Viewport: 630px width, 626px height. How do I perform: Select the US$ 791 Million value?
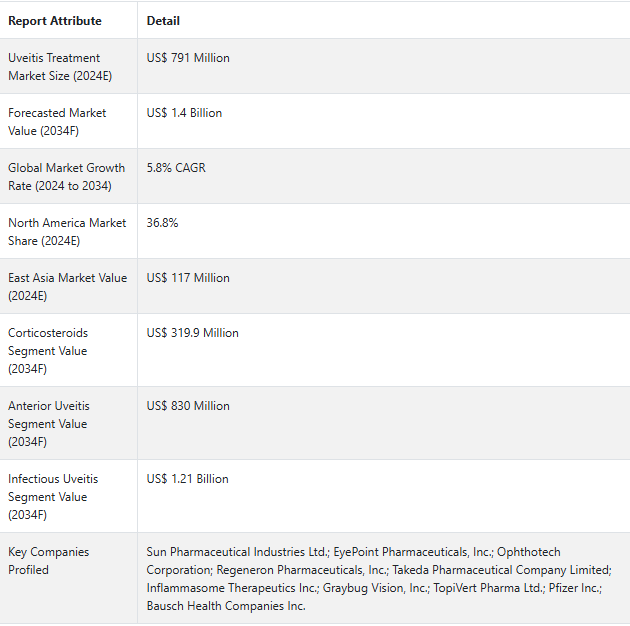click(188, 58)
